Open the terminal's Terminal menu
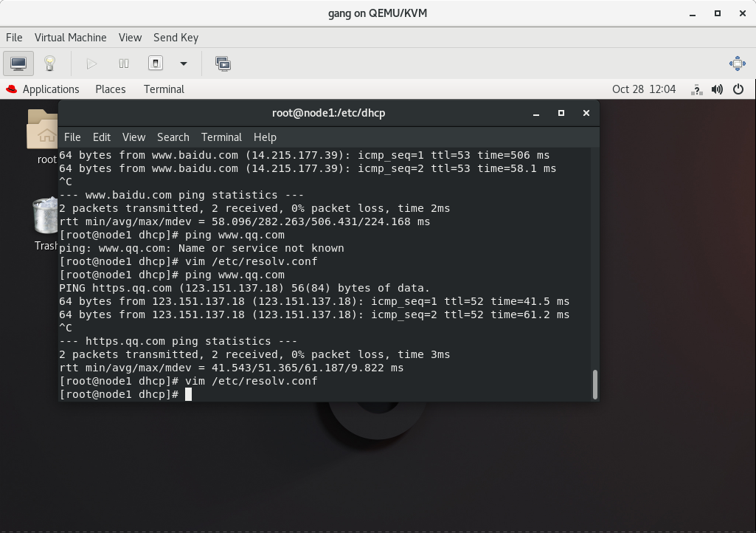 tap(221, 137)
